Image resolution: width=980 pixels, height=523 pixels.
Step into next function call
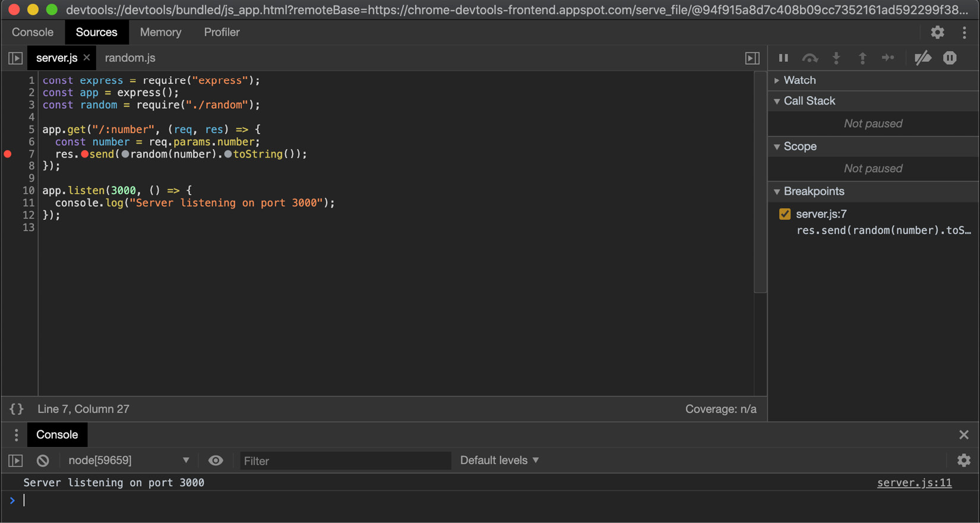(x=836, y=58)
